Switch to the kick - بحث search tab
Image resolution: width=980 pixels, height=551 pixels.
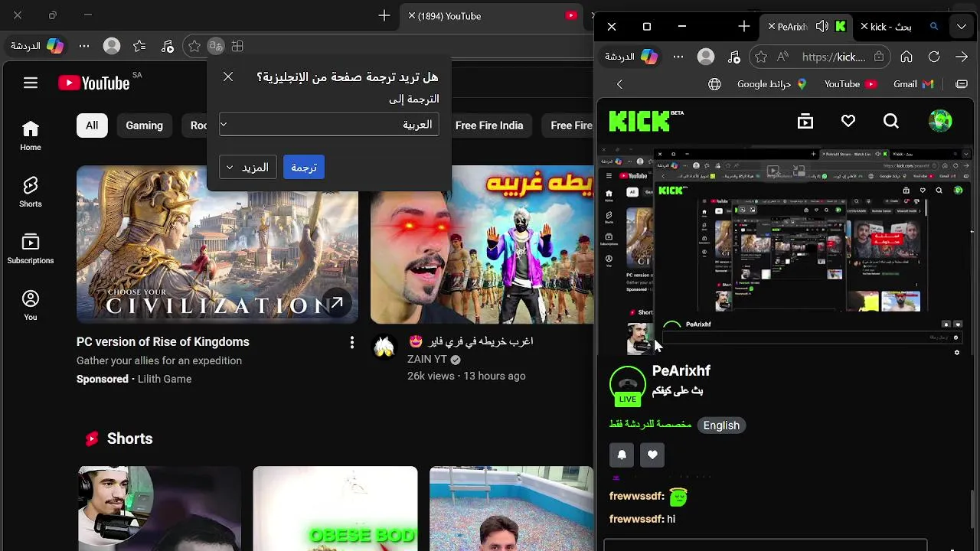coord(900,27)
